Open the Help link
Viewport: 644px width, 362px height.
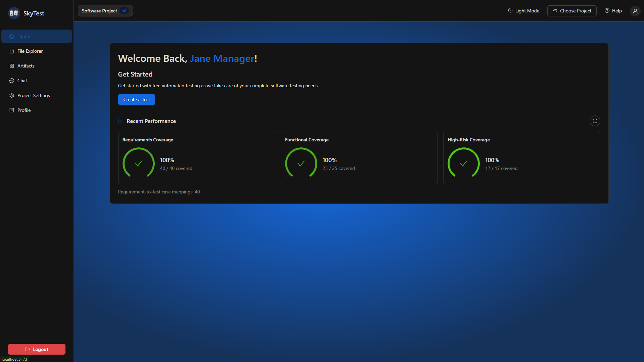(613, 11)
